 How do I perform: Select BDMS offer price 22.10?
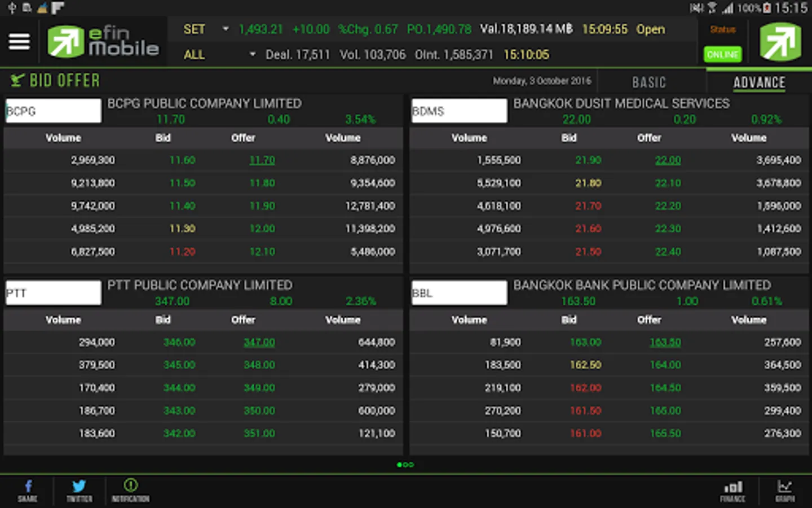[668, 183]
